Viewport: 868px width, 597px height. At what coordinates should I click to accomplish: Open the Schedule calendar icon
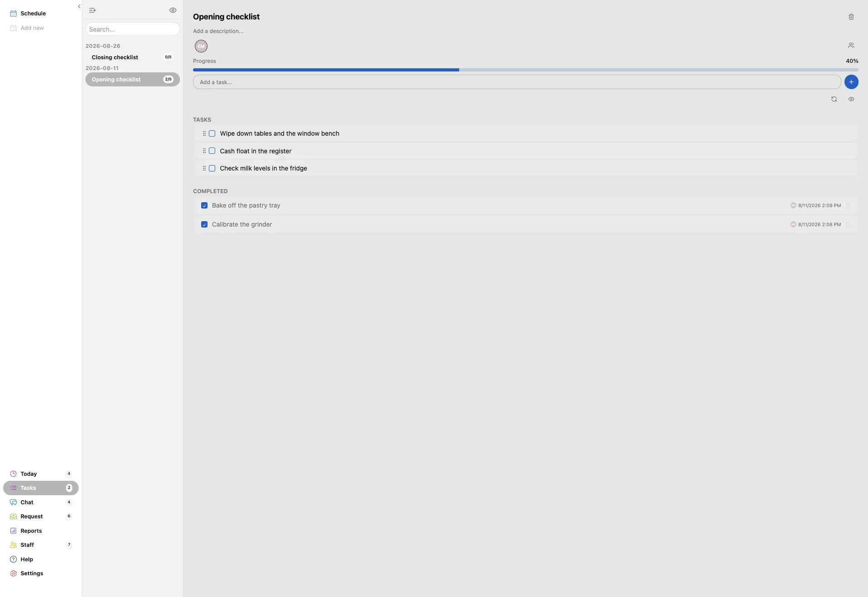tap(14, 14)
